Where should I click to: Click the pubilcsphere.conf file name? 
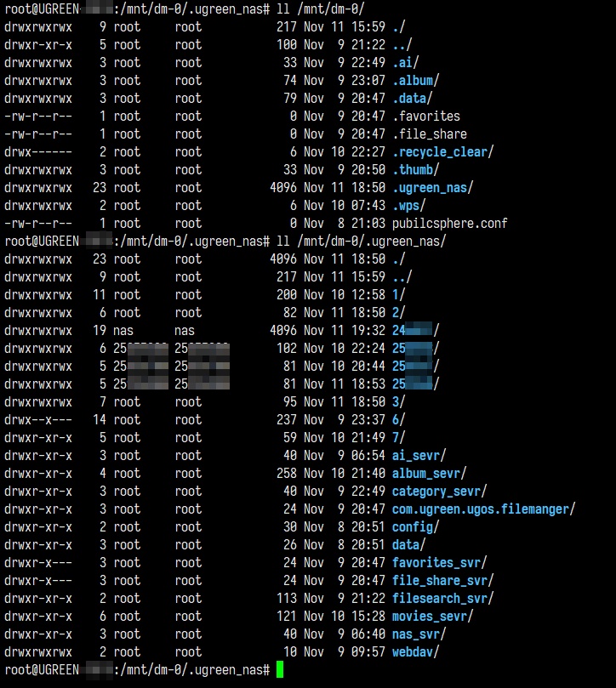tap(449, 224)
